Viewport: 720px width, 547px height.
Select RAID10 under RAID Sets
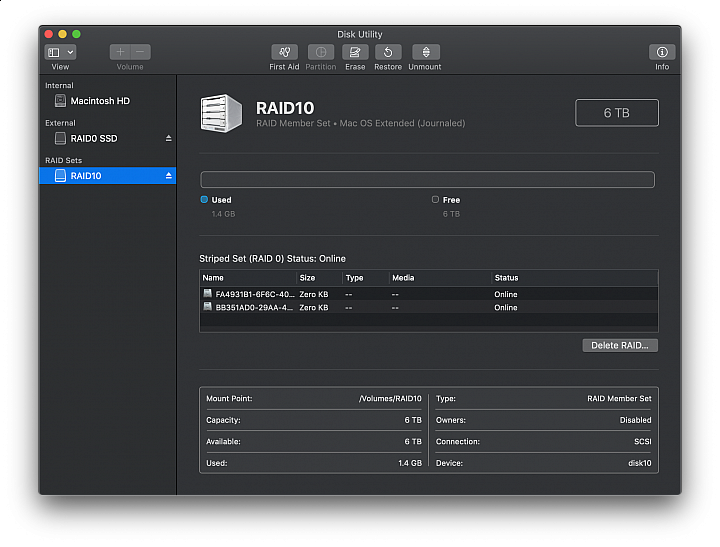click(x=107, y=175)
